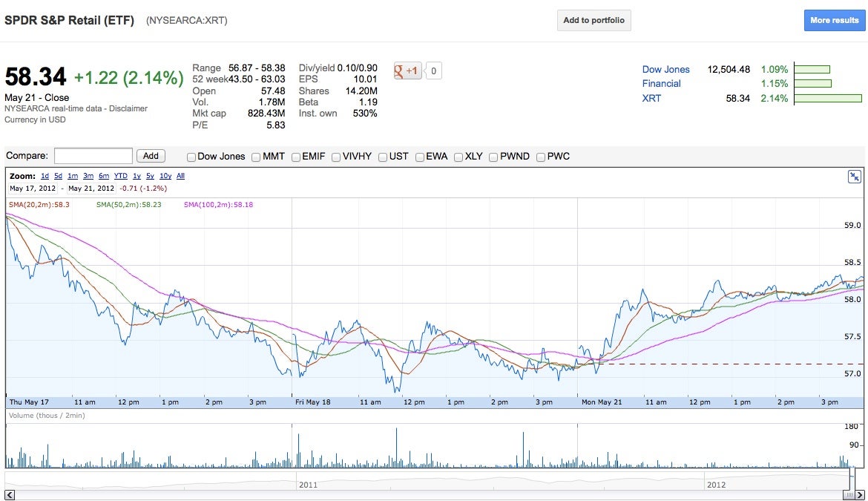Viewport: 868px width, 501px height.
Task: Click the 58.34 last price
Action: (x=36, y=77)
